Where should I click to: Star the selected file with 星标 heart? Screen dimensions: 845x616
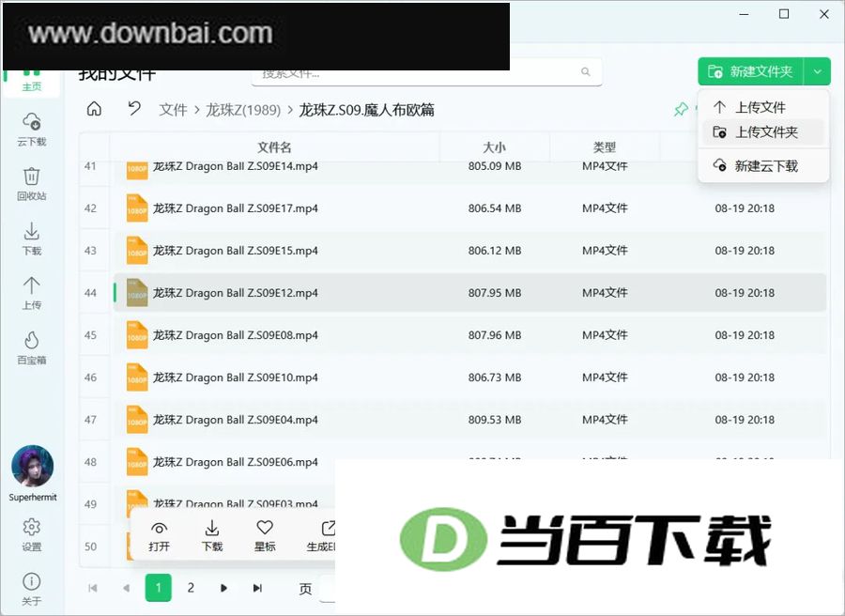click(265, 535)
